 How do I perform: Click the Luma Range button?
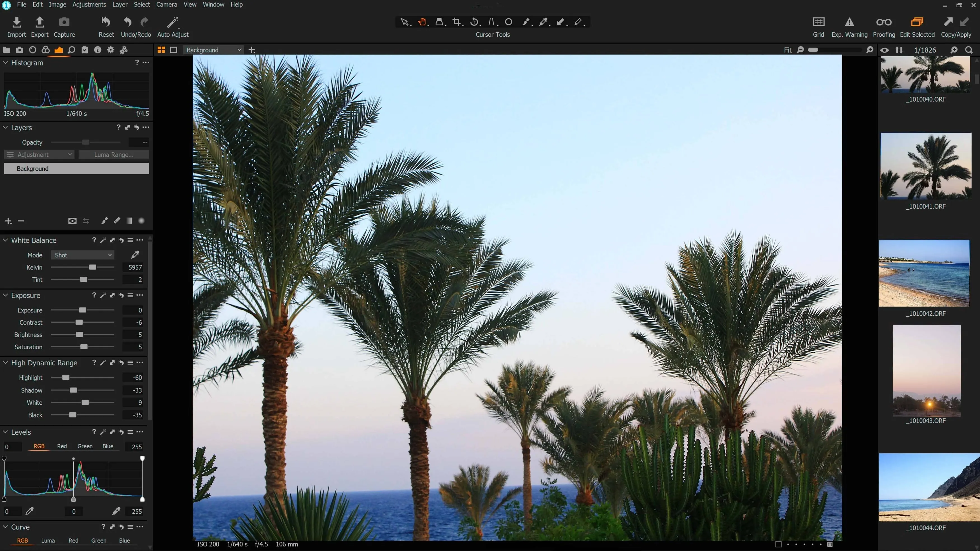[x=113, y=155]
